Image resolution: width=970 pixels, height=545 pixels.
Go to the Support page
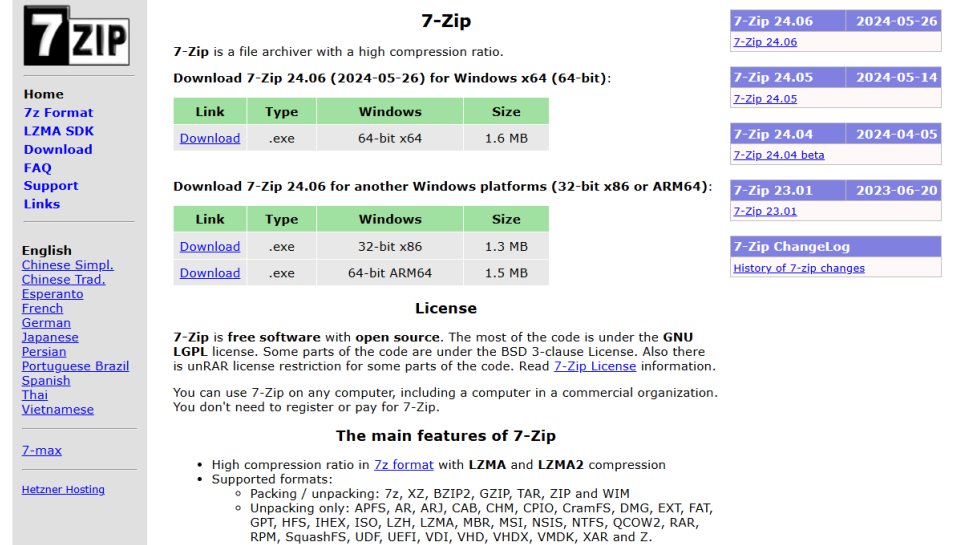[51, 186]
